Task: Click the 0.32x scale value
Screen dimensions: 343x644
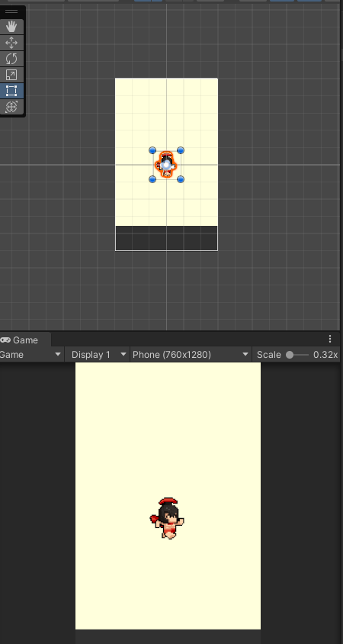Action: click(x=325, y=355)
